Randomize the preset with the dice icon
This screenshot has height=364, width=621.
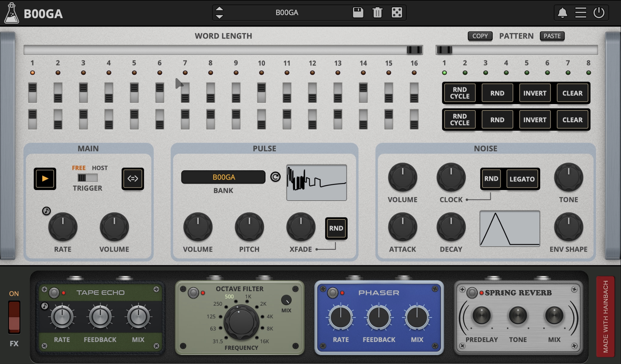397,13
